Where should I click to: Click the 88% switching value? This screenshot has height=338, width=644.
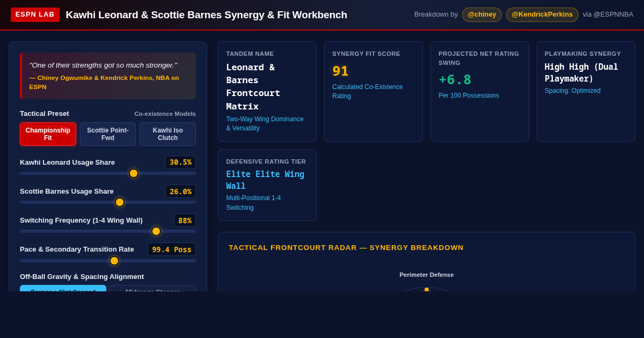[185, 221]
